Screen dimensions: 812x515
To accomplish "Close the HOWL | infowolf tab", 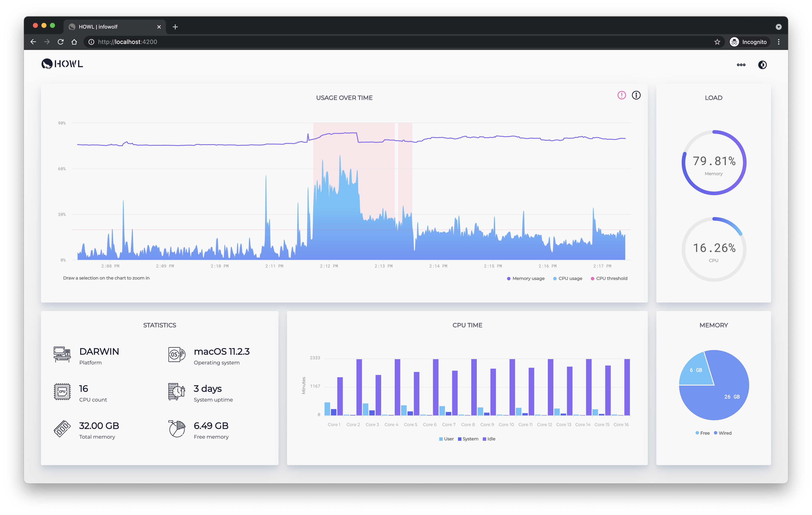I will click(159, 27).
